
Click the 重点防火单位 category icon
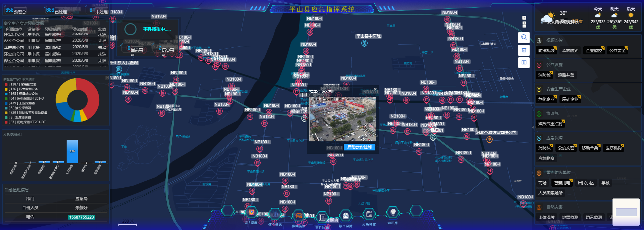[x=539, y=173]
